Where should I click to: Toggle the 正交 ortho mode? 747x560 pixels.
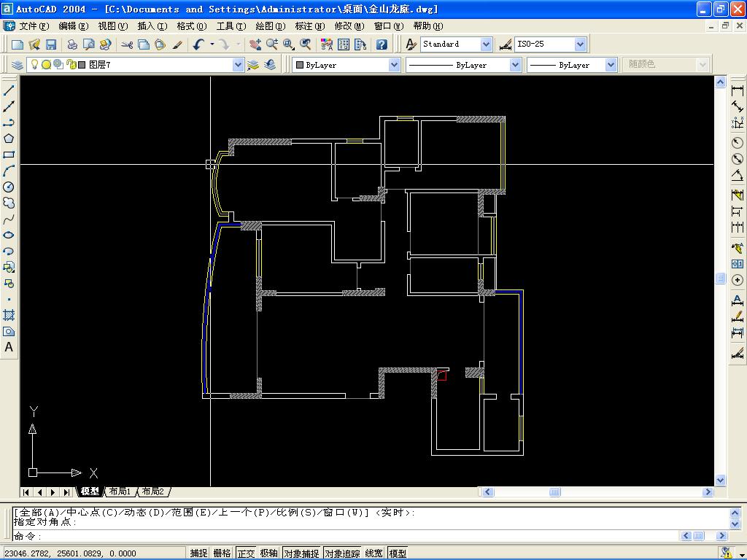tap(246, 553)
